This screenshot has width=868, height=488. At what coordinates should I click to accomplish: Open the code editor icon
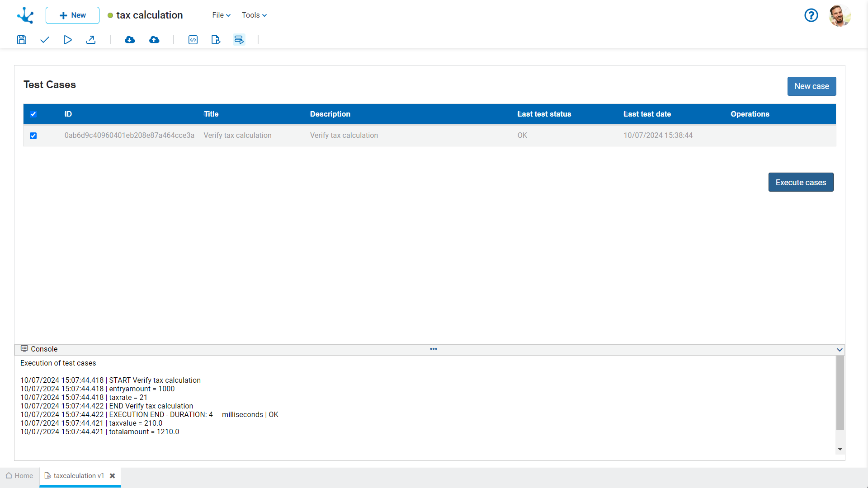point(193,40)
